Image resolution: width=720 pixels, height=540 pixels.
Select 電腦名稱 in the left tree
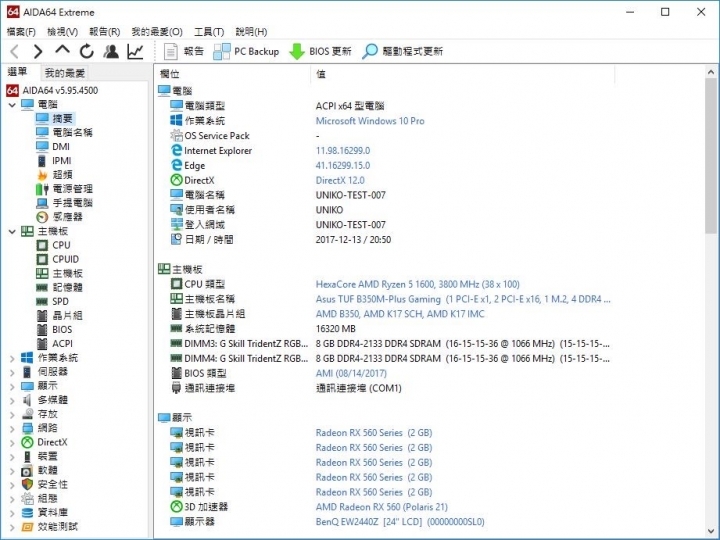pos(64,133)
